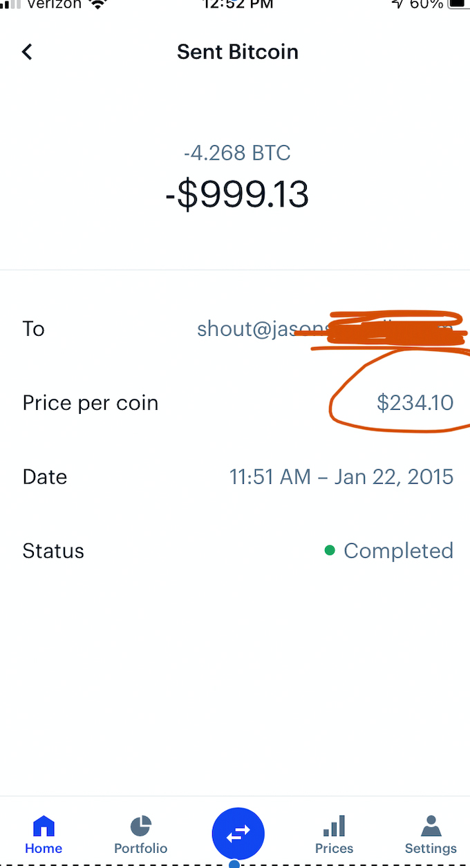Tap the Wi-Fi status icon
Viewport: 470px width, 868px height.
pos(99,4)
